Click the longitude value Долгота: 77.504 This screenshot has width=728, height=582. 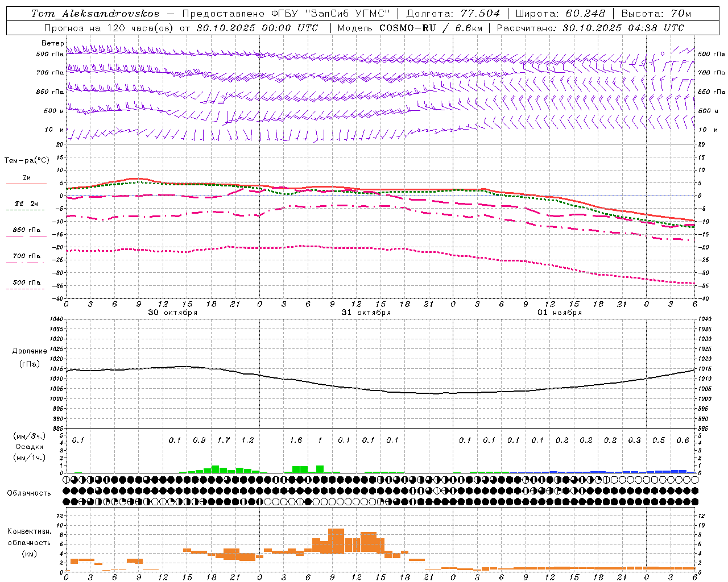coord(453,14)
